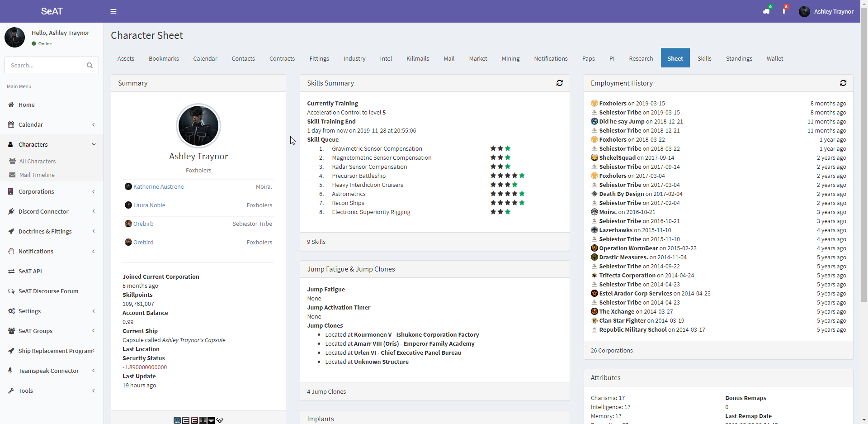Click the Mail Timeline envelope icon
Screen dimensions: 868x424
[x=12, y=175]
